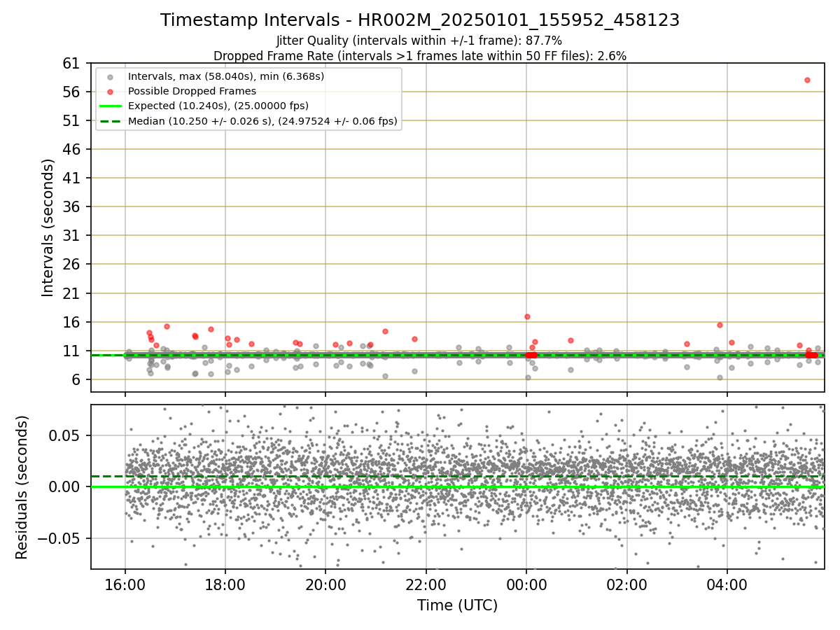Click the 'Residuals (seconds)' y-axis label

tap(22, 487)
